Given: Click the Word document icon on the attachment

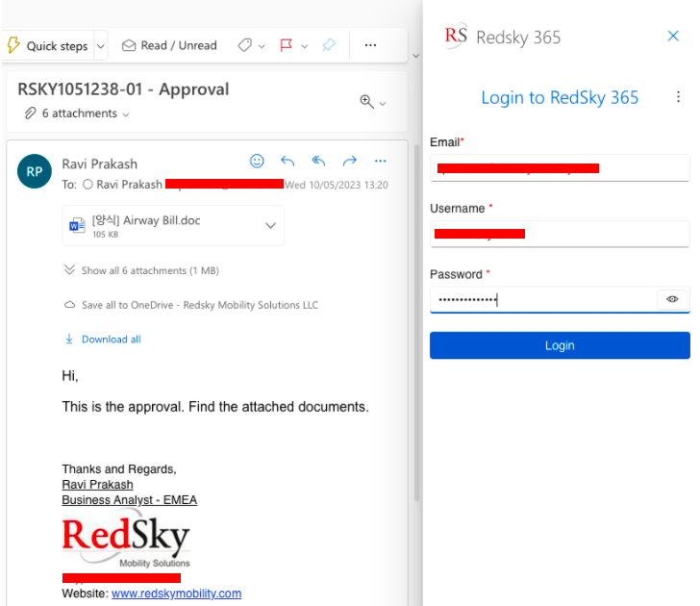Looking at the screenshot, I should pos(77,225).
